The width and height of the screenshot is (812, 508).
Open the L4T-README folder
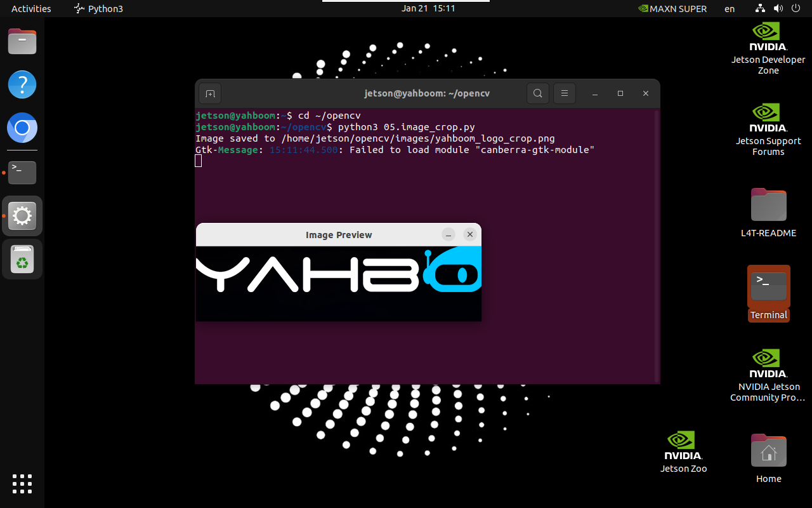(x=768, y=213)
